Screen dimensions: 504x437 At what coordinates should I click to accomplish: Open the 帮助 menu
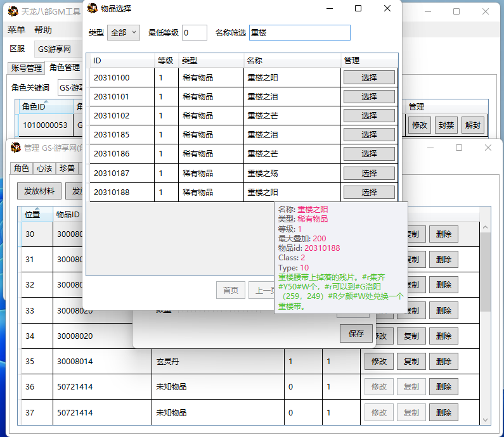click(x=43, y=30)
